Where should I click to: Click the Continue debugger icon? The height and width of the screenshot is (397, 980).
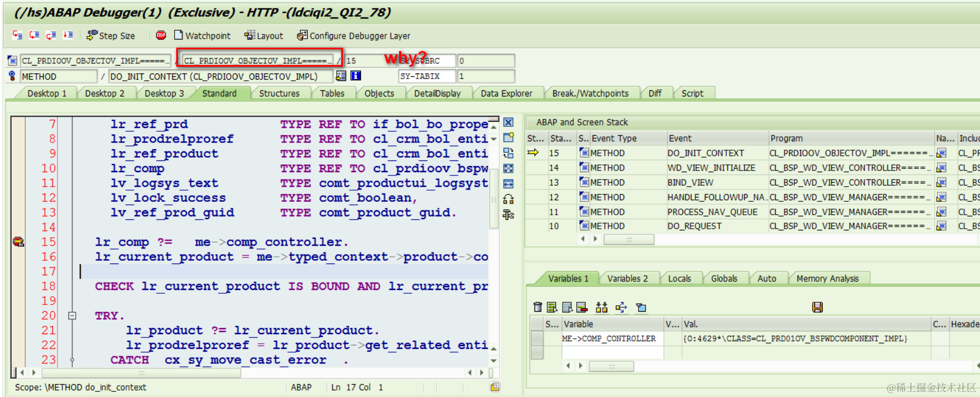point(68,35)
